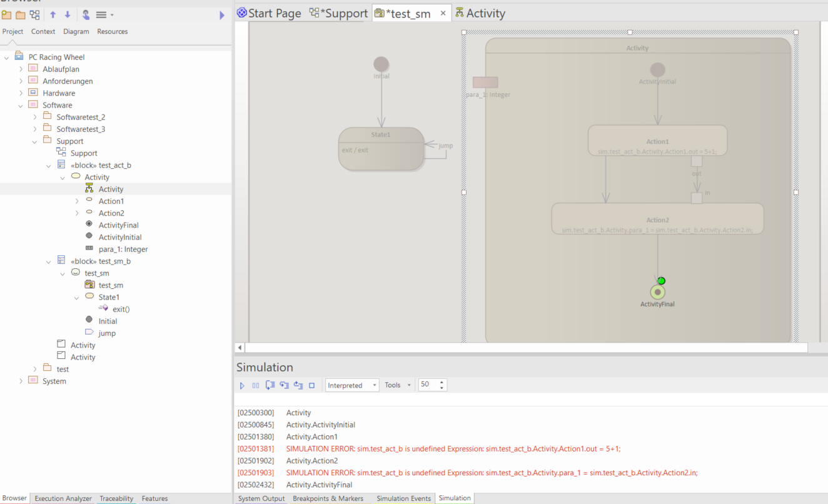Switch to the Project tab
This screenshot has width=828, height=504.
click(x=13, y=31)
